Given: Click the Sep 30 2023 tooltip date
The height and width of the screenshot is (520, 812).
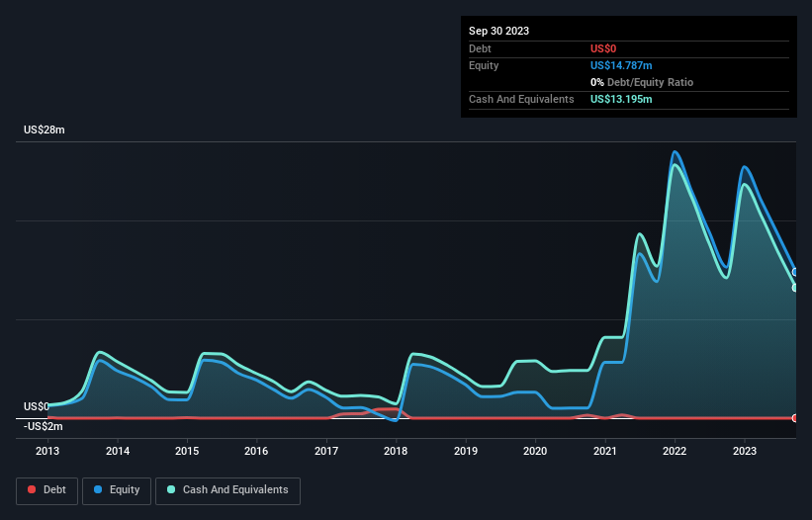Looking at the screenshot, I should coord(498,31).
